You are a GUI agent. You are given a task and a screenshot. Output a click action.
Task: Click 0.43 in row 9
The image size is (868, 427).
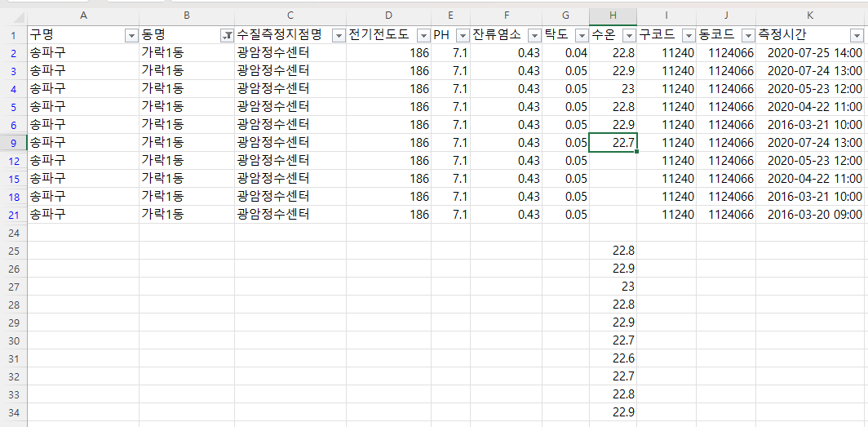[x=506, y=143]
